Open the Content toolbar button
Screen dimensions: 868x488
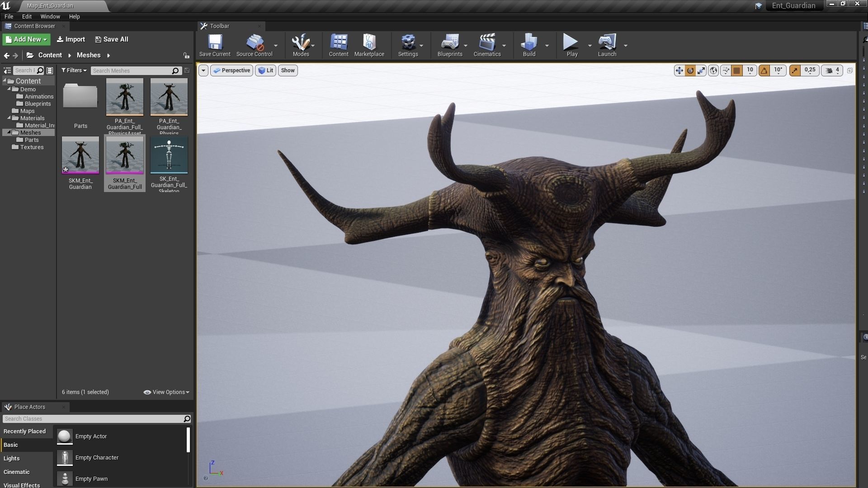pos(339,45)
